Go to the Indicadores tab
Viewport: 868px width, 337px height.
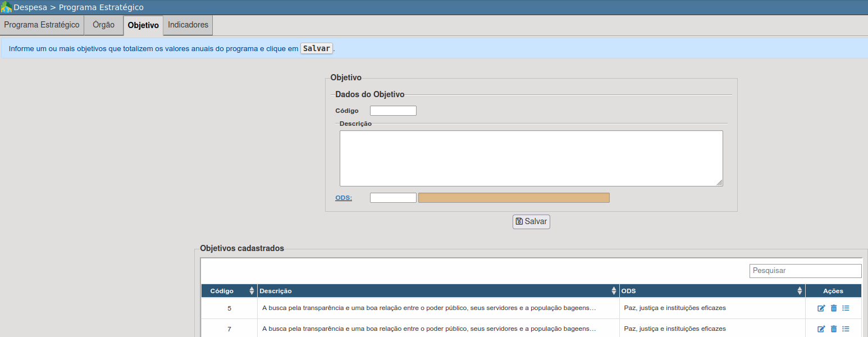pyautogui.click(x=188, y=25)
